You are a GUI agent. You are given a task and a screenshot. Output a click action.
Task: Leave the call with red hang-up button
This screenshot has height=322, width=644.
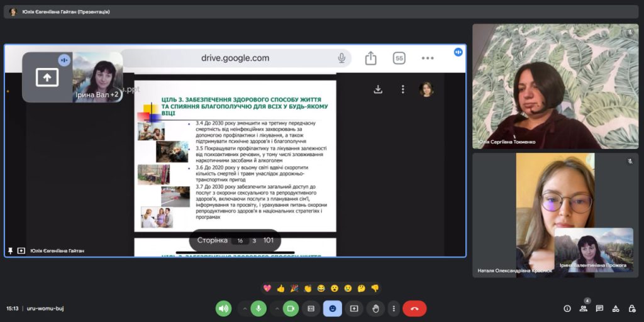pyautogui.click(x=414, y=308)
